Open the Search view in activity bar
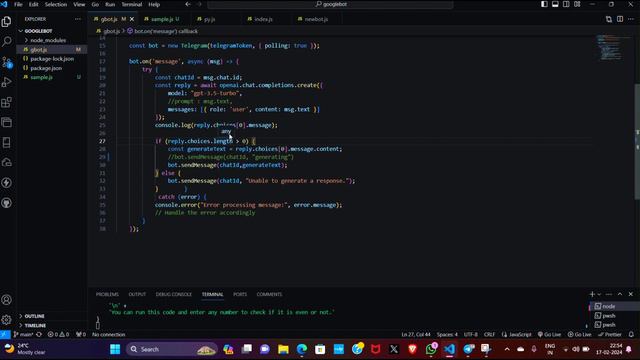 tap(7, 41)
